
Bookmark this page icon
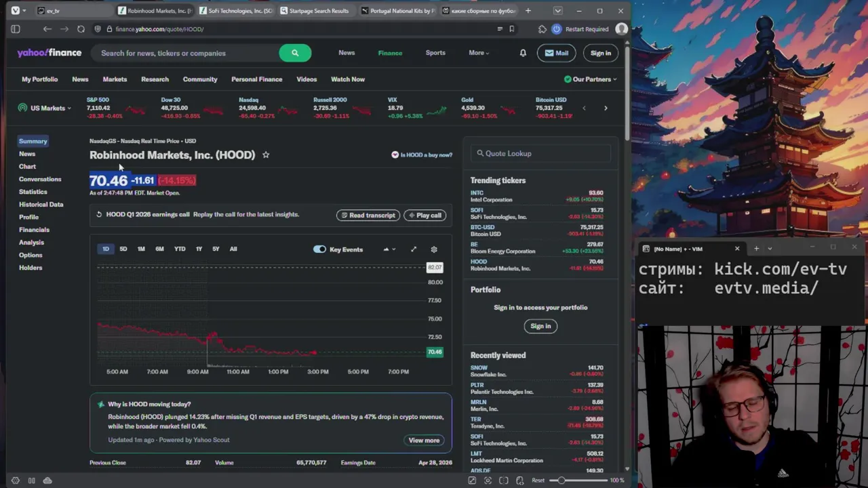point(511,29)
